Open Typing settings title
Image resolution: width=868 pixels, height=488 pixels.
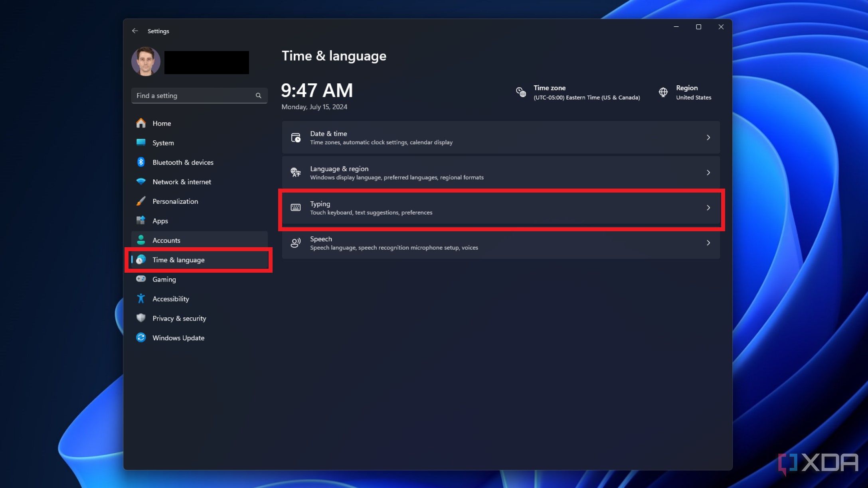pos(320,204)
